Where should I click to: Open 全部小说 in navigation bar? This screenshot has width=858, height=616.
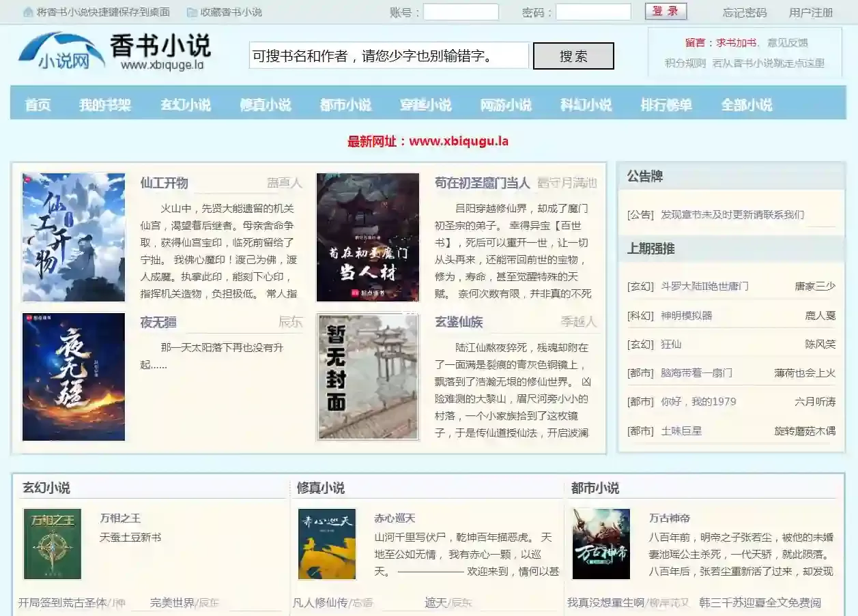(x=747, y=105)
